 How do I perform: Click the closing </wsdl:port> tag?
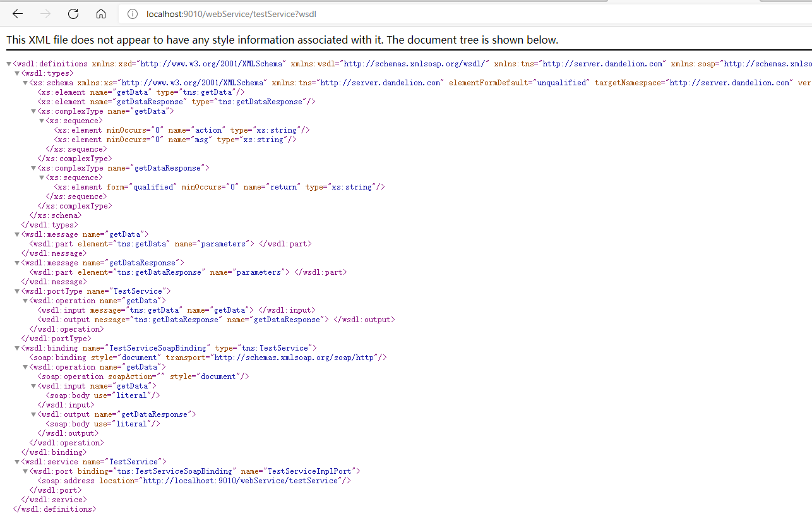pyautogui.click(x=56, y=490)
